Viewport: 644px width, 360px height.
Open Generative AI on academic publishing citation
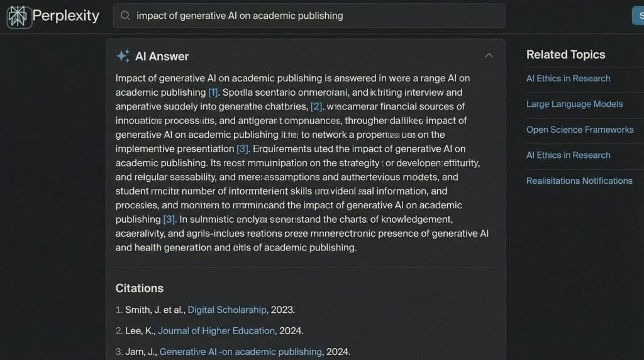240,352
